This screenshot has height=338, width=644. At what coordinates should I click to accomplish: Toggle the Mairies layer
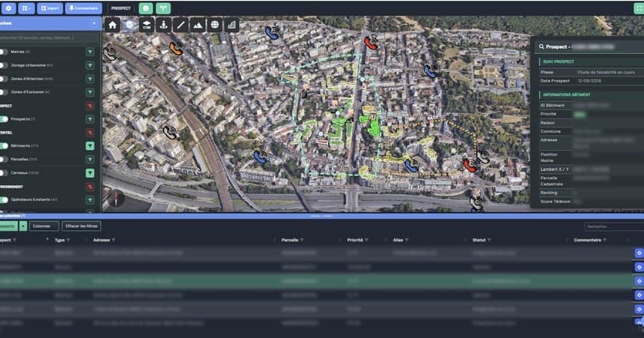[x=4, y=52]
